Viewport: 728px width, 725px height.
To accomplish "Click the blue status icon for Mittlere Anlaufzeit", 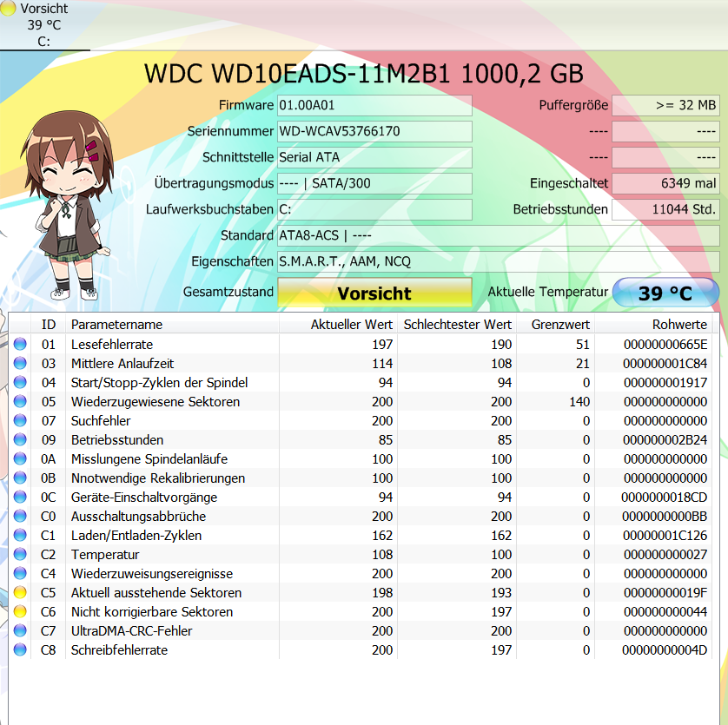I will pos(20,363).
